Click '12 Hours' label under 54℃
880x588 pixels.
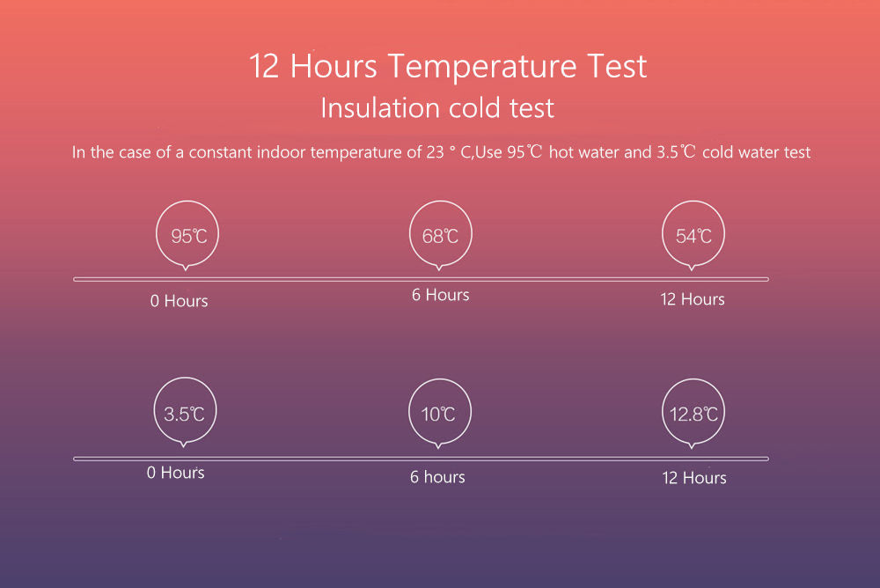click(x=693, y=299)
